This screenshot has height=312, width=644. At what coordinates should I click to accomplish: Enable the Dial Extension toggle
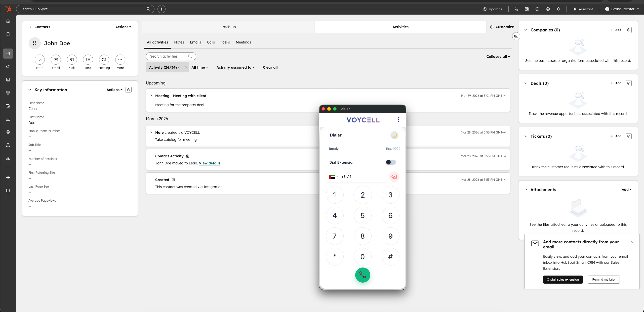click(x=390, y=162)
